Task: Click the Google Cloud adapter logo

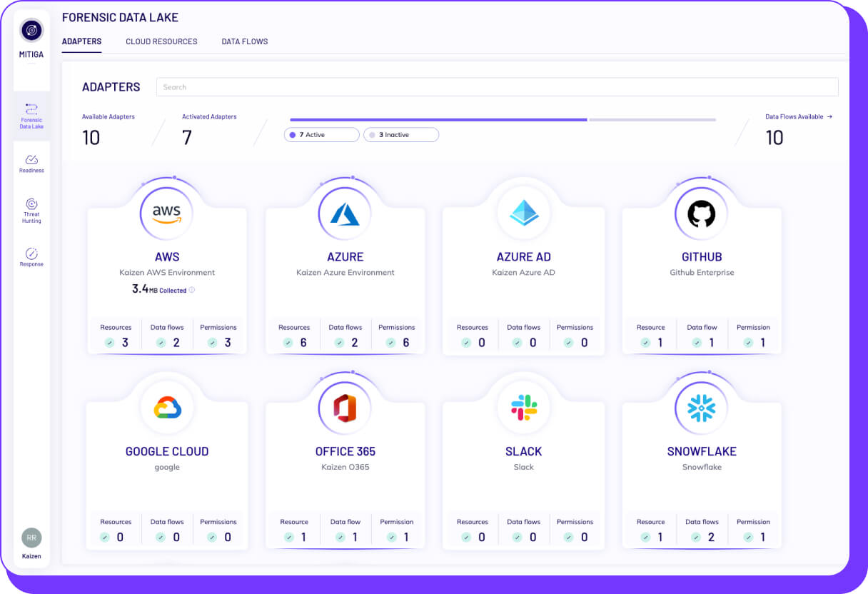Action: [x=166, y=407]
